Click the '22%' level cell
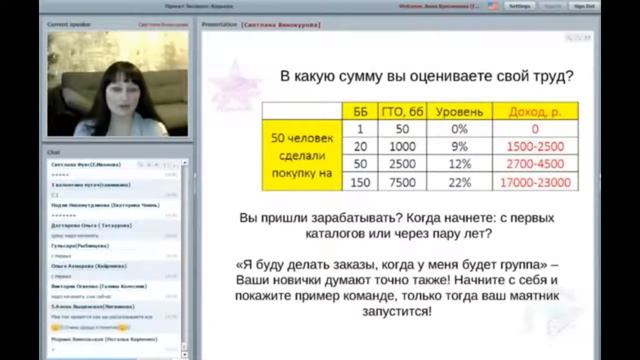The width and height of the screenshot is (640, 360). (x=460, y=182)
